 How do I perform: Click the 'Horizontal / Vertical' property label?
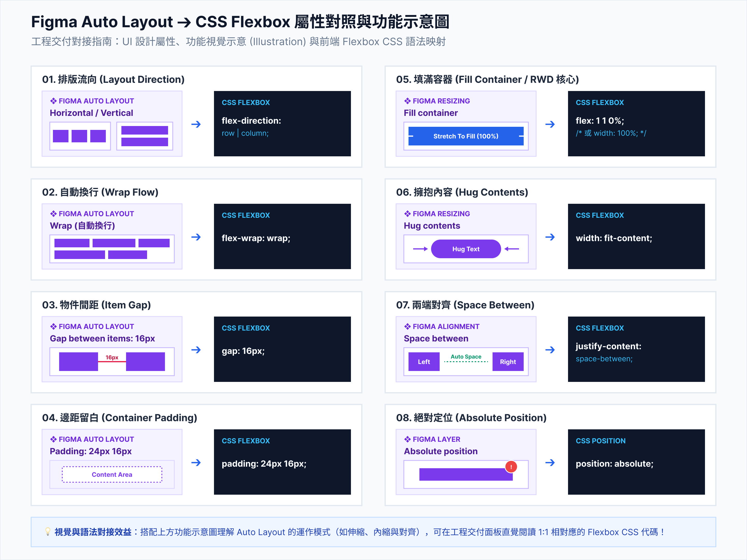click(92, 113)
